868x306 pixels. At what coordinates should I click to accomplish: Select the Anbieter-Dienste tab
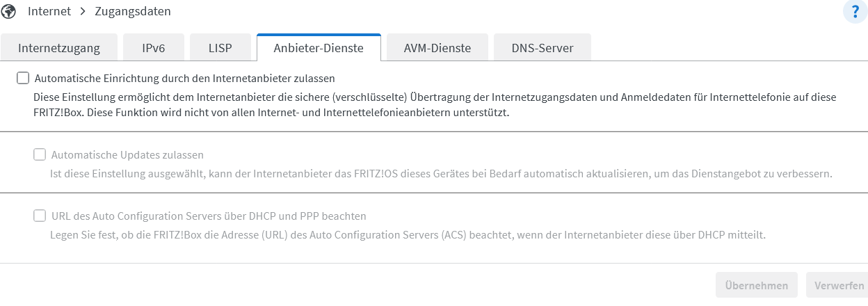pyautogui.click(x=319, y=48)
